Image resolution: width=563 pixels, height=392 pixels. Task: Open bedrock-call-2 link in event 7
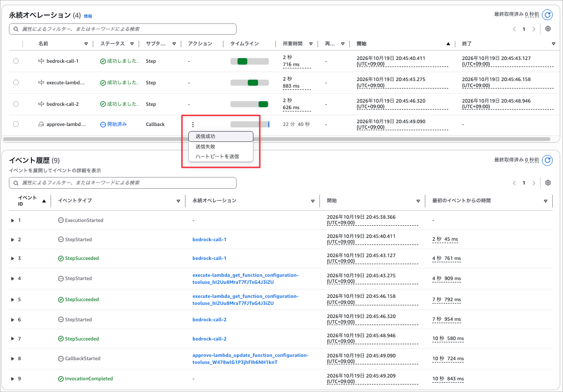[209, 339]
